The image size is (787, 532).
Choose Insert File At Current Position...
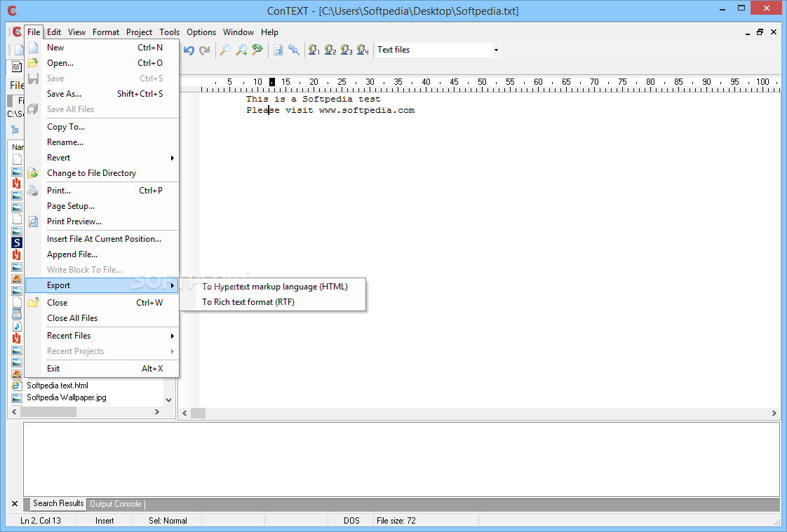(x=102, y=239)
